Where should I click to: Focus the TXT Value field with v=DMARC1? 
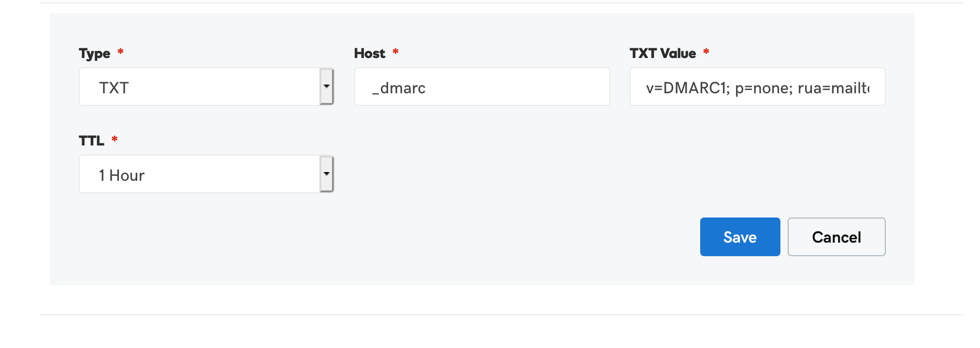coord(757,87)
